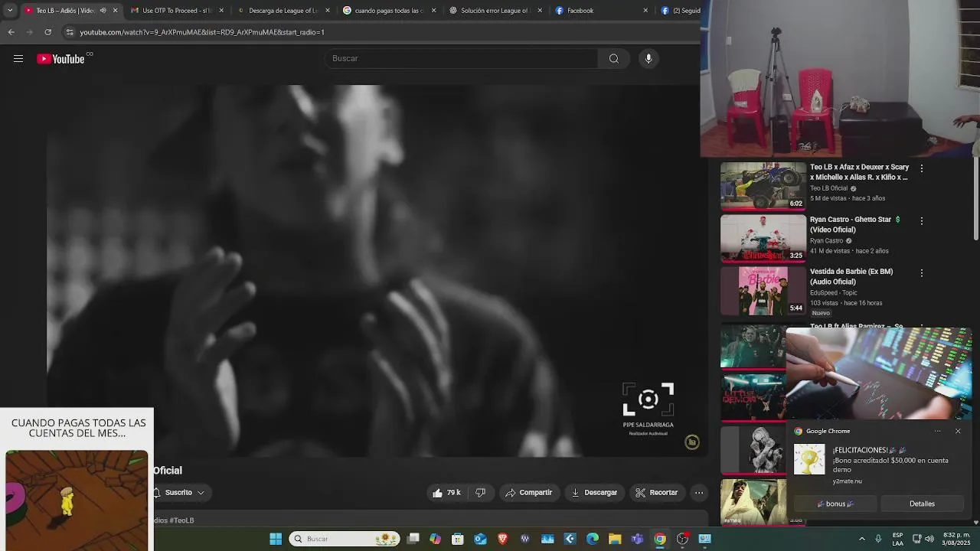Close the Facebook tab
This screenshot has width=980, height=551.
[x=645, y=11]
